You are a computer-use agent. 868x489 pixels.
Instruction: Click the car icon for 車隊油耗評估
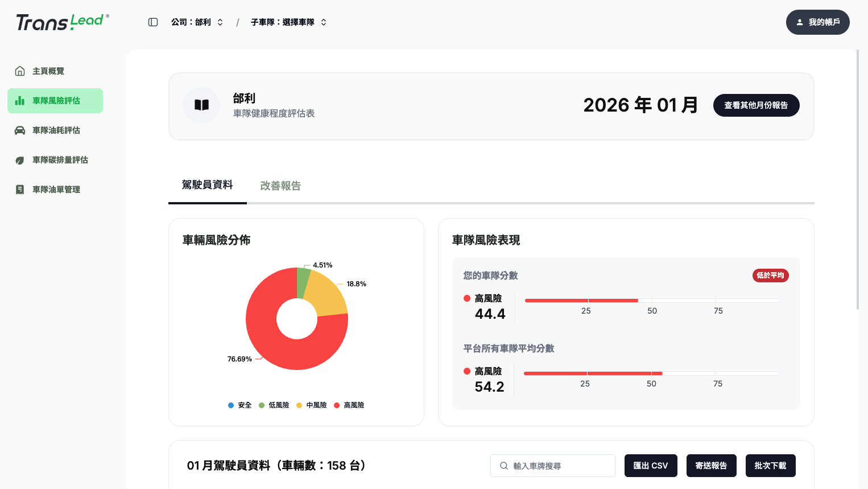click(20, 130)
